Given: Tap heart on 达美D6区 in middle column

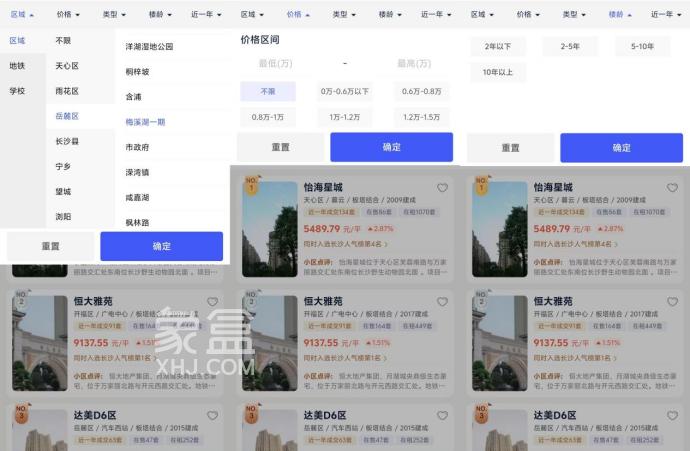Looking at the screenshot, I should click(x=442, y=416).
